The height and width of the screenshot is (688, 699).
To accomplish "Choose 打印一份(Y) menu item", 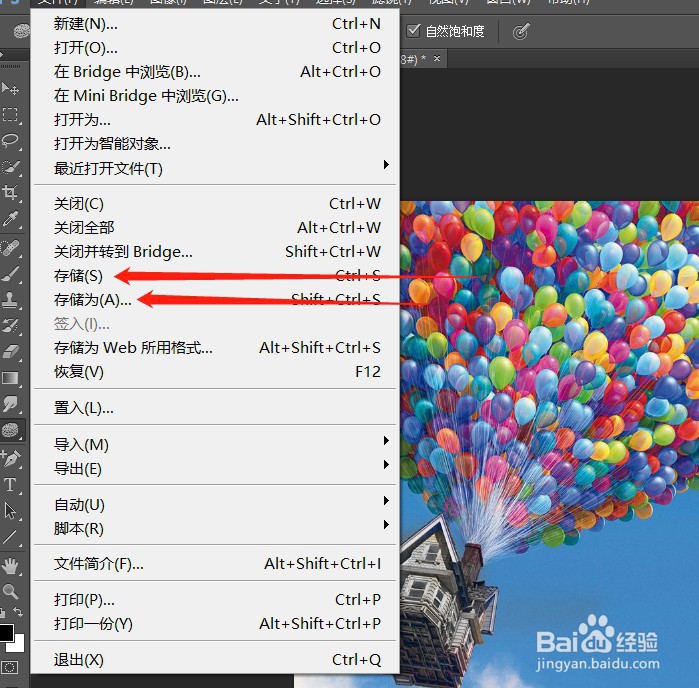I will click(x=215, y=624).
